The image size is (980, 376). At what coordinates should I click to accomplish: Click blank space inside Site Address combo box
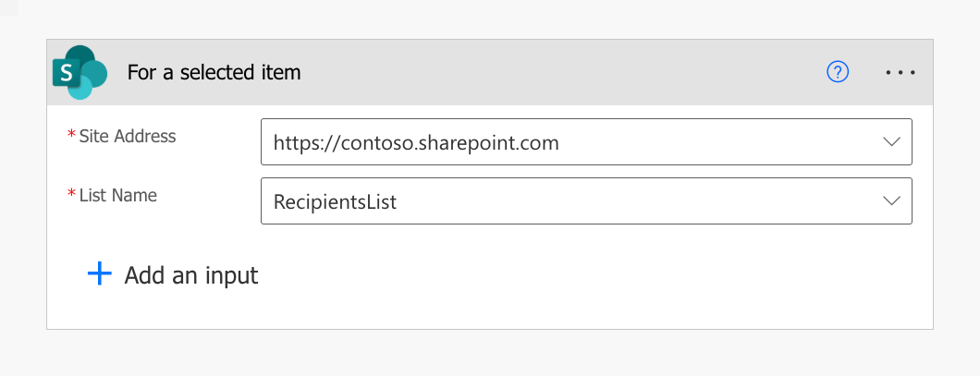pos(721,142)
